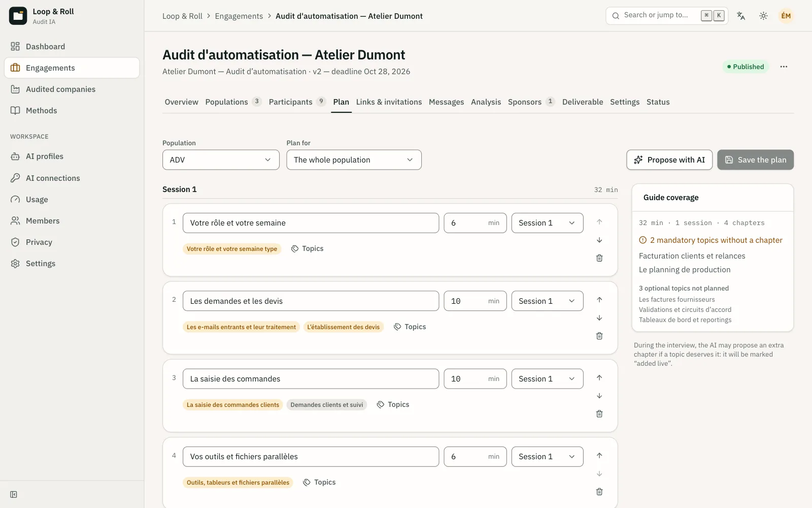Open the language translation icon
Screen dimensions: 812x508
point(741,16)
